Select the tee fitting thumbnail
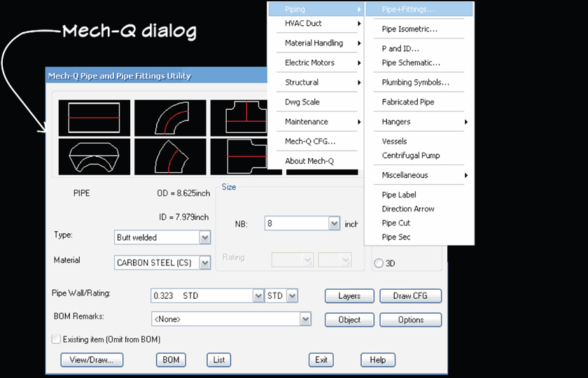The image size is (588, 378). click(x=239, y=118)
